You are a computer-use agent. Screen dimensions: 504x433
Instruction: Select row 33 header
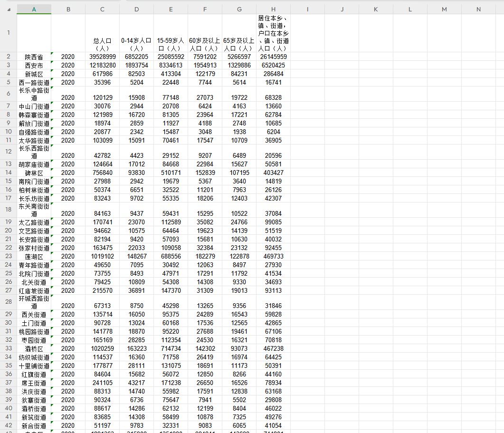tap(9, 348)
